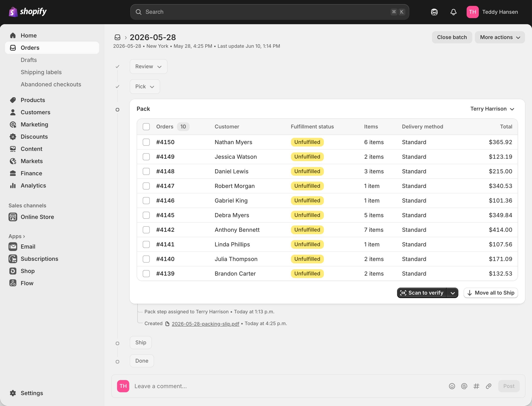This screenshot has width=532, height=406.
Task: Go to Shipping labels
Action: [41, 72]
